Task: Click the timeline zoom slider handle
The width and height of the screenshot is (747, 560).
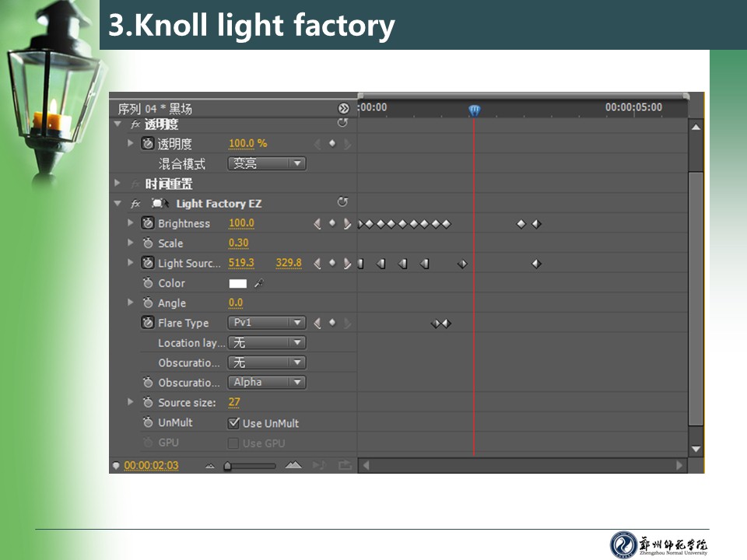Action: pyautogui.click(x=228, y=466)
